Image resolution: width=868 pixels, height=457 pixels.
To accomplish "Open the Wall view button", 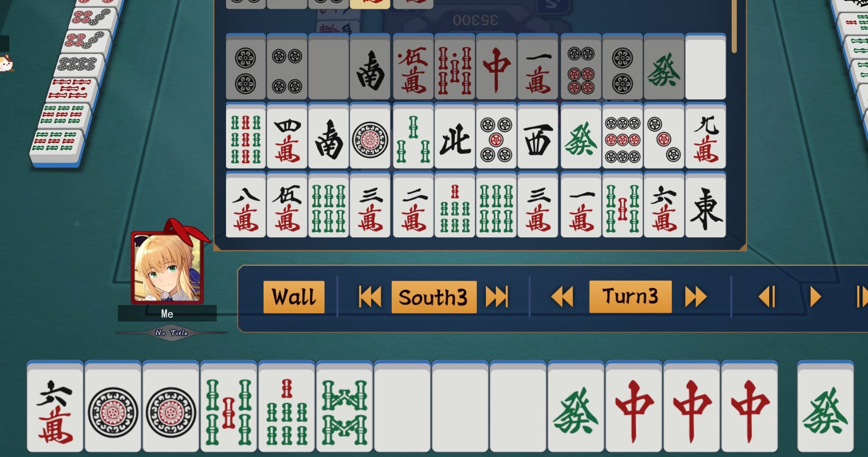I will point(294,297).
